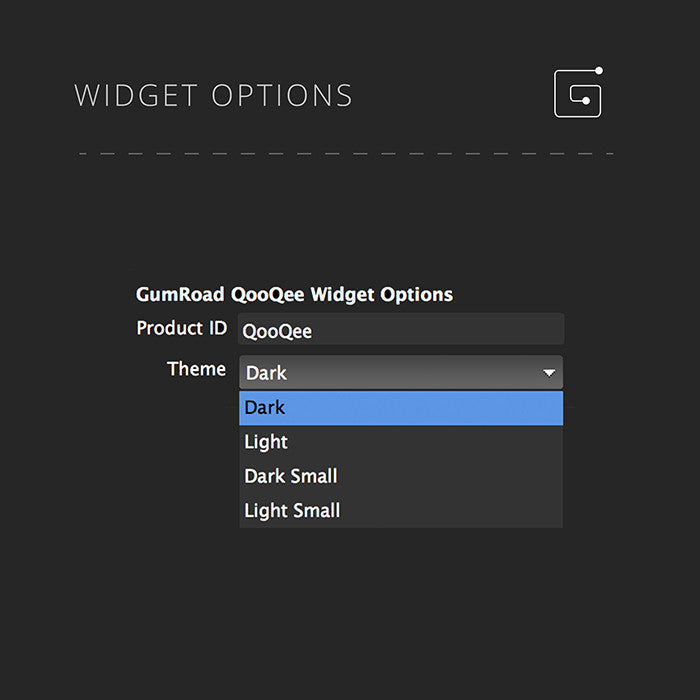Click the word Small in Dark Small
The width and height of the screenshot is (700, 700).
coord(313,476)
